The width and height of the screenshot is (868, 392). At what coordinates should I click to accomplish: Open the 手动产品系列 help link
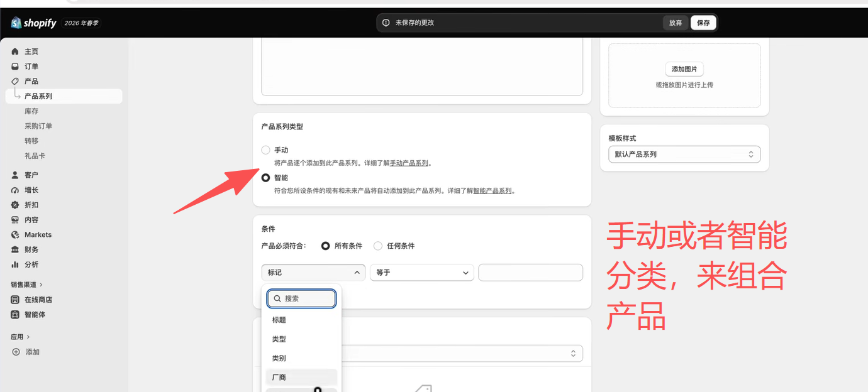409,163
